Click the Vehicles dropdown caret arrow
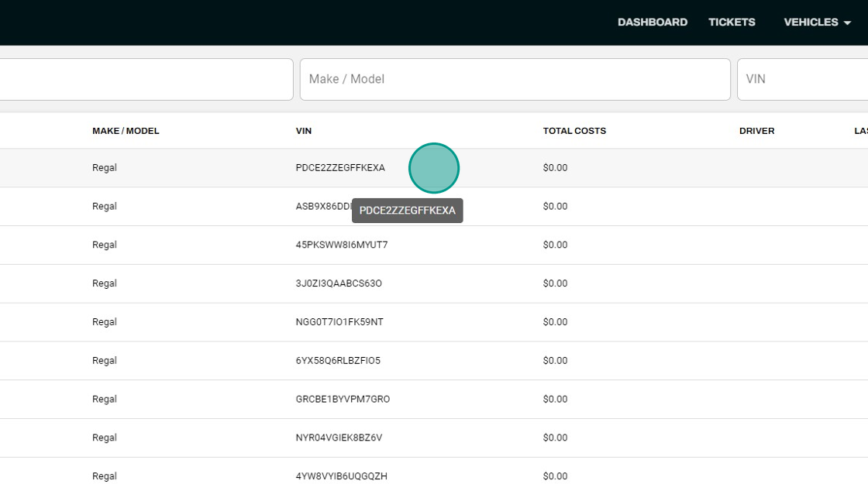This screenshot has height=484, width=868. [x=847, y=22]
